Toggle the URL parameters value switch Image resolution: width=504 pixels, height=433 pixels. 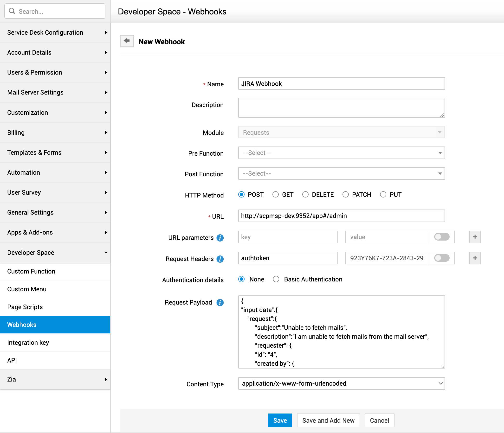pyautogui.click(x=442, y=237)
